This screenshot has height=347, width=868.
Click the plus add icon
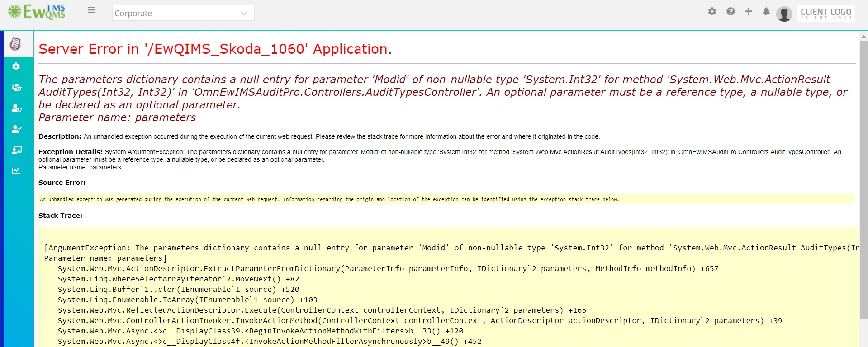(x=749, y=11)
